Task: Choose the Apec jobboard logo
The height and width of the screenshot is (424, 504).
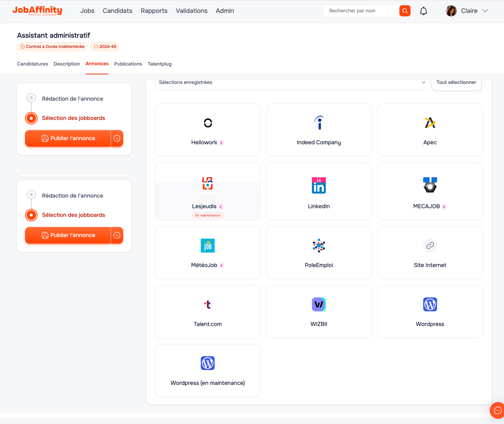Action: click(430, 123)
